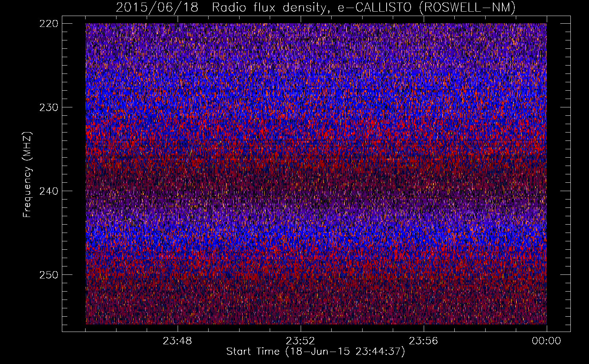Click the 'Start Time (18-Jun-15 23:44:37)' label

pyautogui.click(x=316, y=352)
